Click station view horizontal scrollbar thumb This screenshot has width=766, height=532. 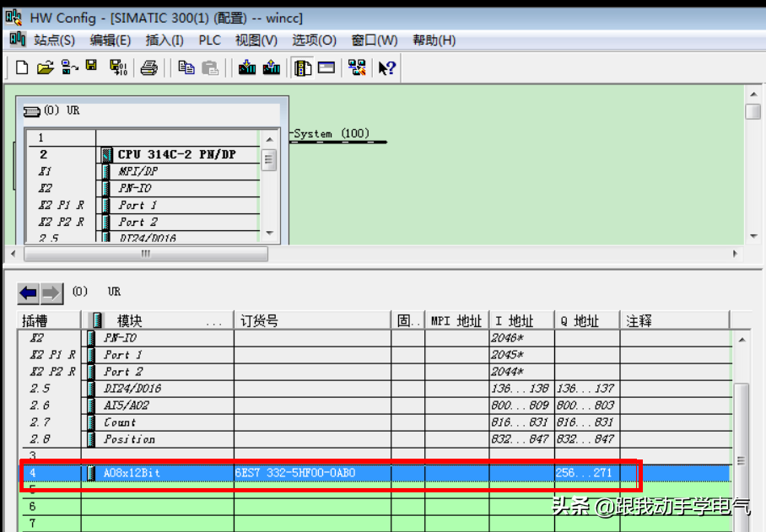(x=146, y=254)
